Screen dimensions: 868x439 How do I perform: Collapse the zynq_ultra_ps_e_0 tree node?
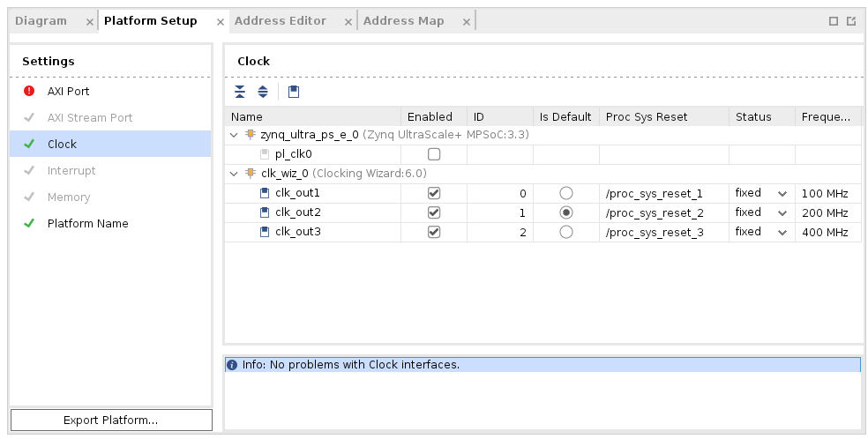coord(234,135)
